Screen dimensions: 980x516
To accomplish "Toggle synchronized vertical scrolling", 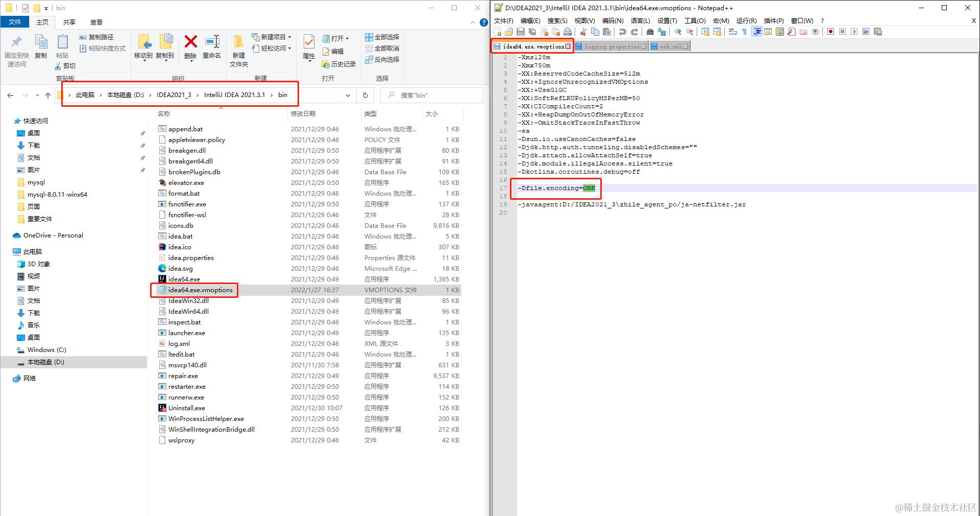I will (x=705, y=32).
